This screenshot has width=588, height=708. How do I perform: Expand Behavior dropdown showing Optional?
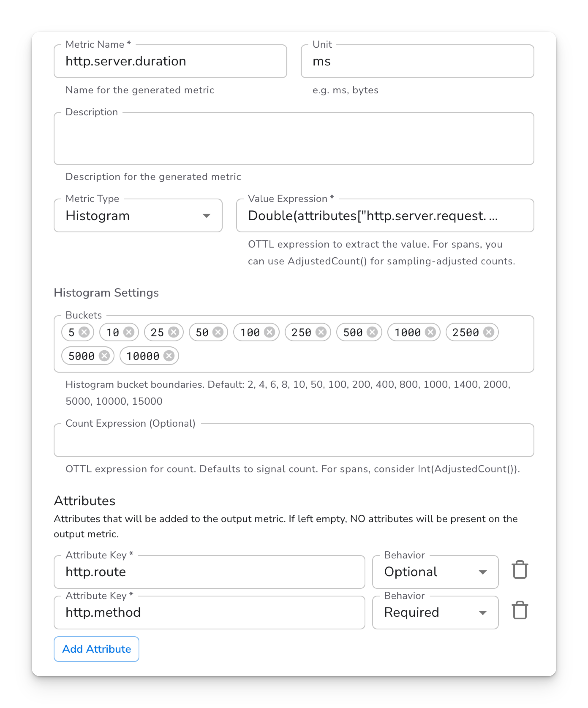(x=435, y=572)
